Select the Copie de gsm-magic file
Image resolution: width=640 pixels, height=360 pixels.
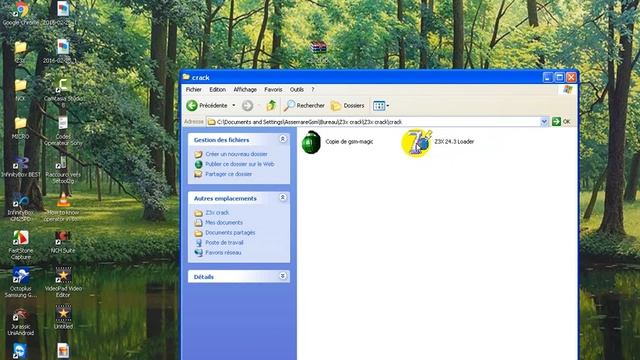(x=311, y=142)
